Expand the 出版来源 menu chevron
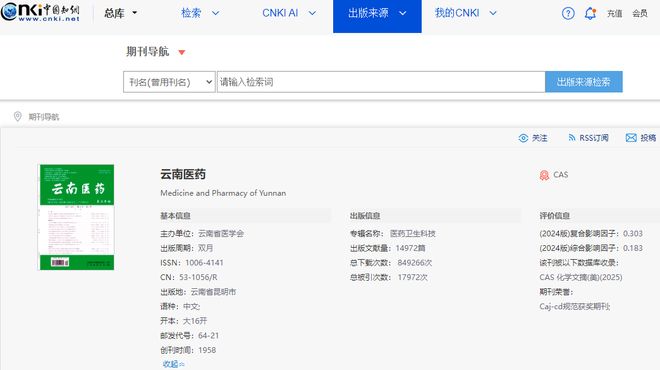The height and width of the screenshot is (370, 660). (x=403, y=13)
